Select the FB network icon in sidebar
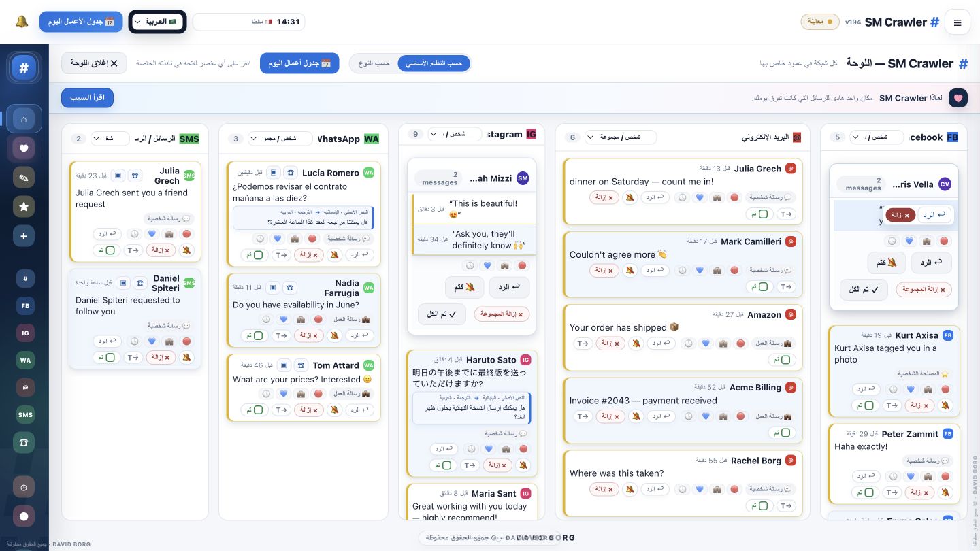Image resolution: width=980 pixels, height=551 pixels. [25, 306]
